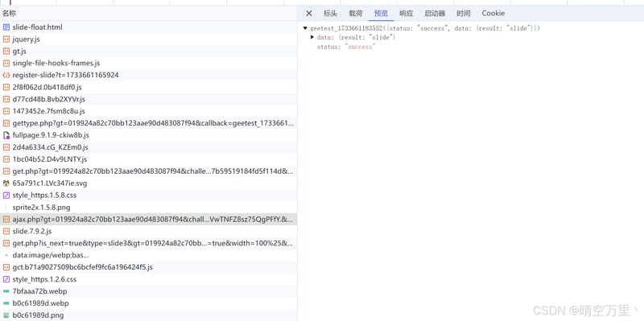Select the 2d4a6334.cG_KZEm0.js request
This screenshot has height=321, width=644.
pos(149,147)
